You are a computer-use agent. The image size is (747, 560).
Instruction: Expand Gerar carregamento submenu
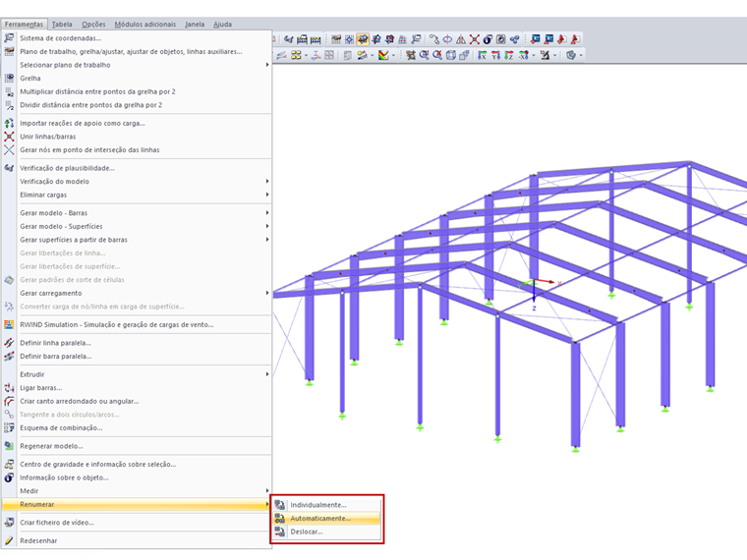click(137, 293)
